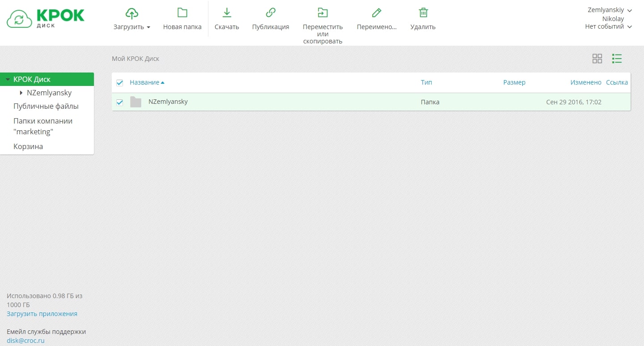Open the Zemlyanskiy Nikolay user menu
The image size is (644, 346).
[x=610, y=14]
